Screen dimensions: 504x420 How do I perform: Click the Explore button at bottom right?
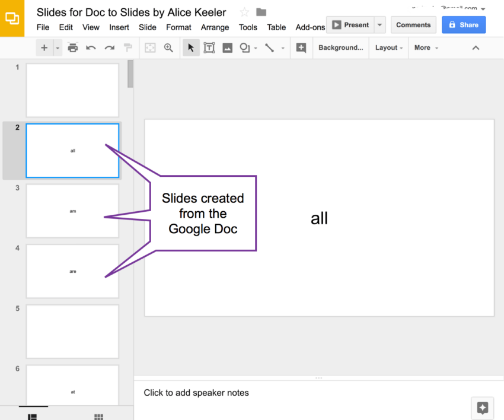point(483,408)
